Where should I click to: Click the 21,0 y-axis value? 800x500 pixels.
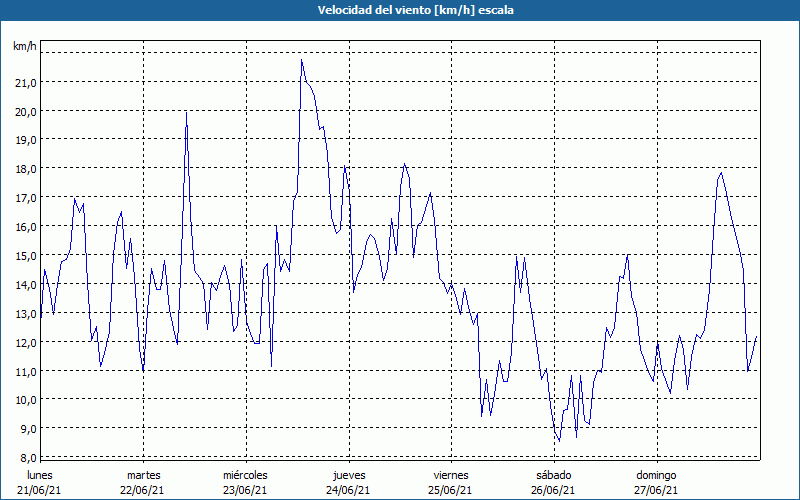pyautogui.click(x=26, y=83)
